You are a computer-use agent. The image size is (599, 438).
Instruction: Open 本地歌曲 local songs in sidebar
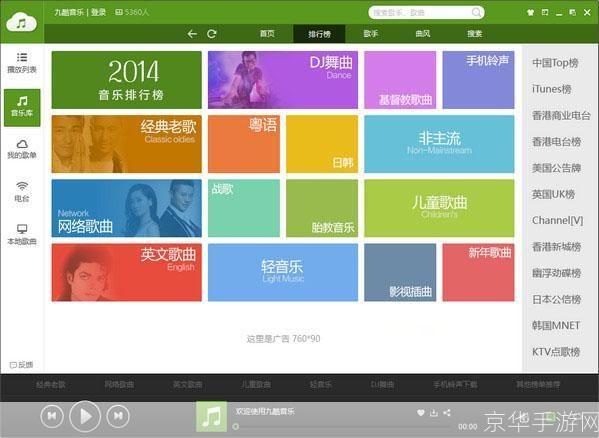pyautogui.click(x=22, y=235)
